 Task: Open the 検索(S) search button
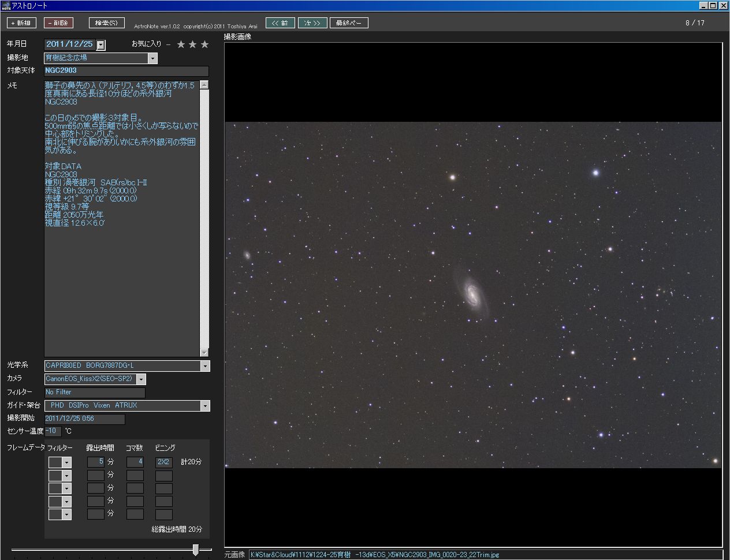coord(107,23)
